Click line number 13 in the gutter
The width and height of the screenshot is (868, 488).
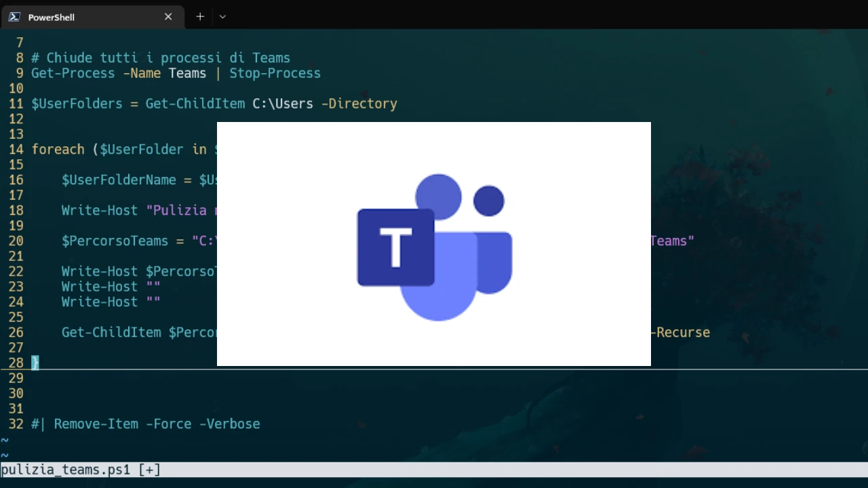pyautogui.click(x=16, y=134)
